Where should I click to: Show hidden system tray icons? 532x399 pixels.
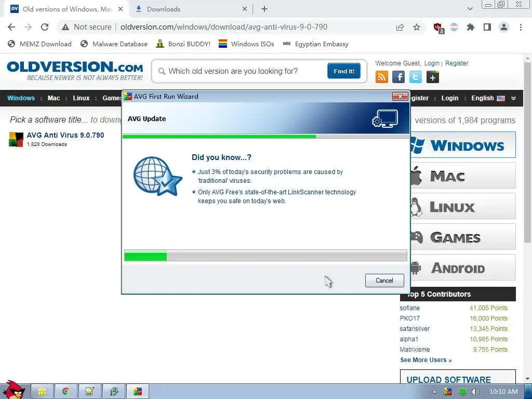tap(435, 392)
